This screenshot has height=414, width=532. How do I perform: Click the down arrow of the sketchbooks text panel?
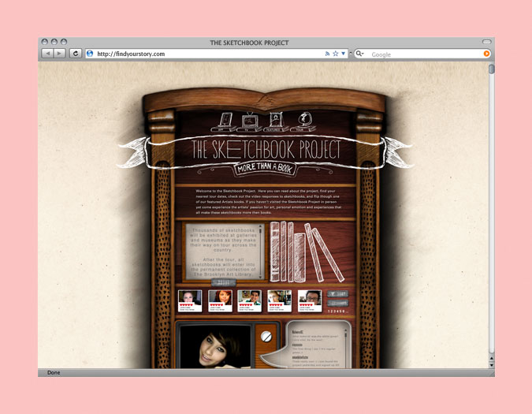261,277
